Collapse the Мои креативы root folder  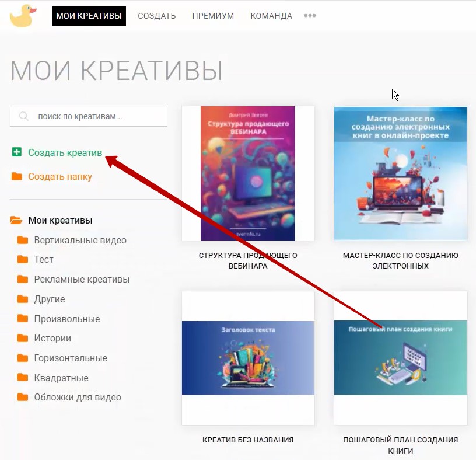(16, 220)
